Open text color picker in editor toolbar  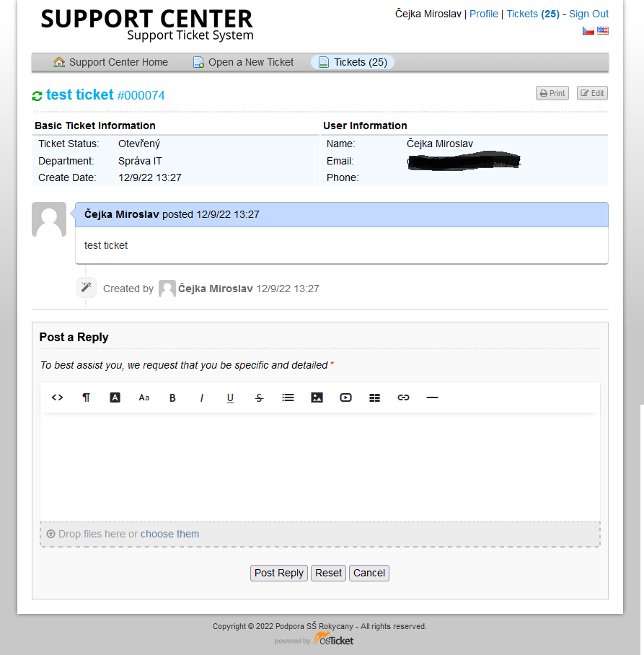tap(115, 397)
